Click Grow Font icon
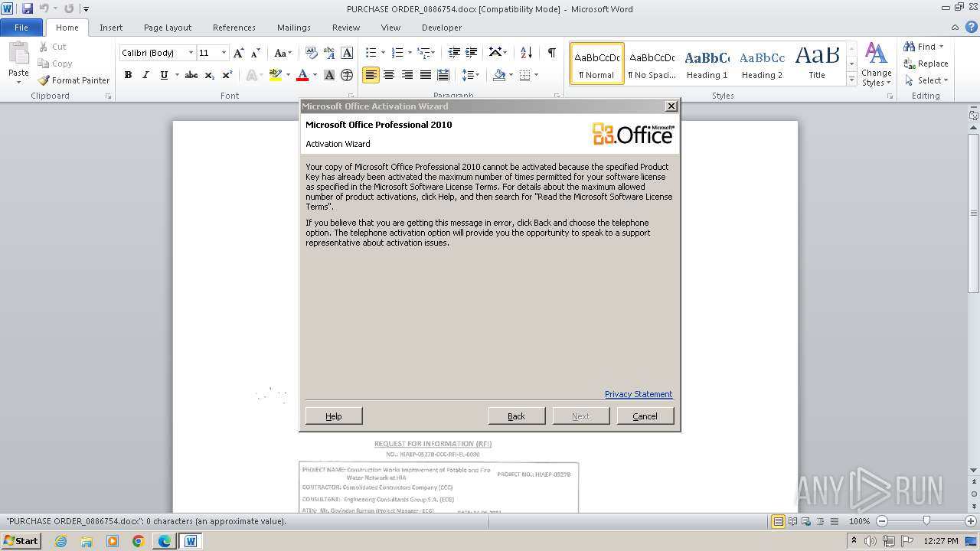Viewport: 980px width, 551px height. coord(239,53)
